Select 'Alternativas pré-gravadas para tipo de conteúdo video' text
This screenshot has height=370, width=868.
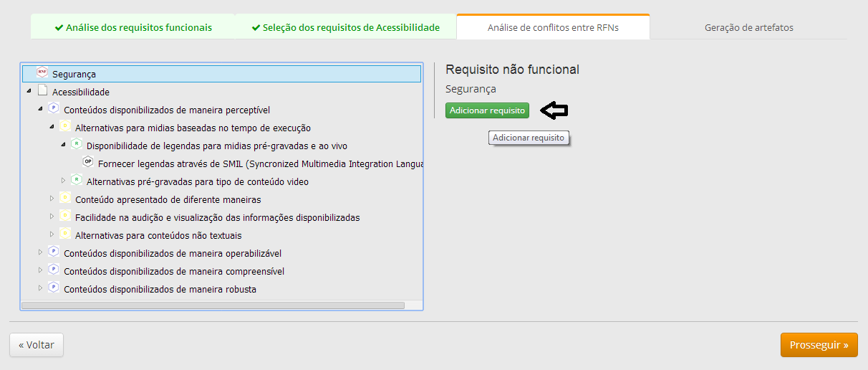click(198, 182)
